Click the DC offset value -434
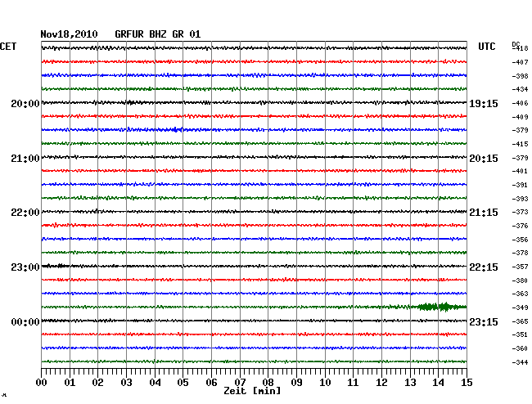 pos(520,89)
